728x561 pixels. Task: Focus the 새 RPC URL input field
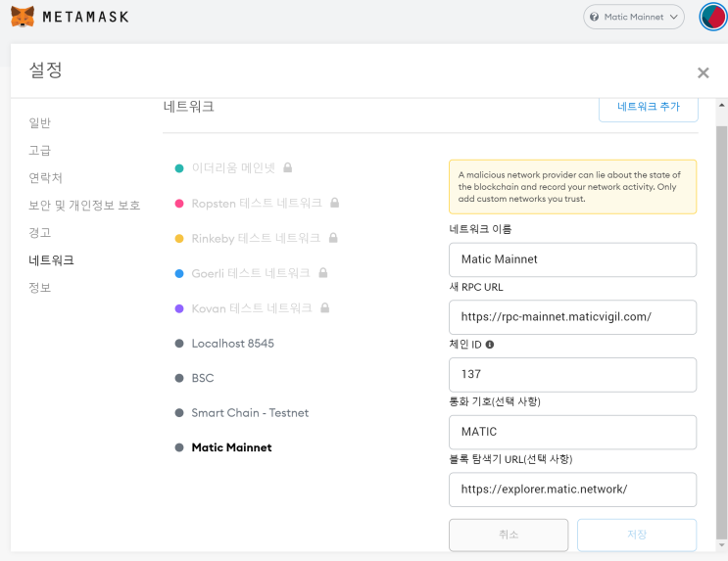572,317
